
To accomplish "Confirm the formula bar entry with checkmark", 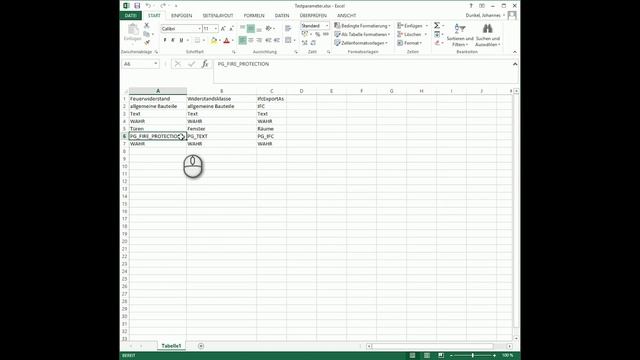I will tap(191, 64).
